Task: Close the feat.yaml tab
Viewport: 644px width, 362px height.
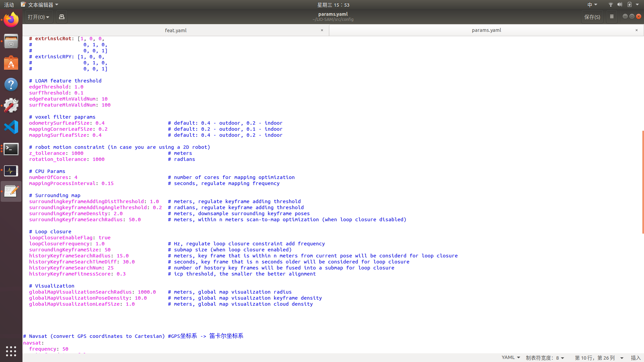Action: tap(322, 30)
